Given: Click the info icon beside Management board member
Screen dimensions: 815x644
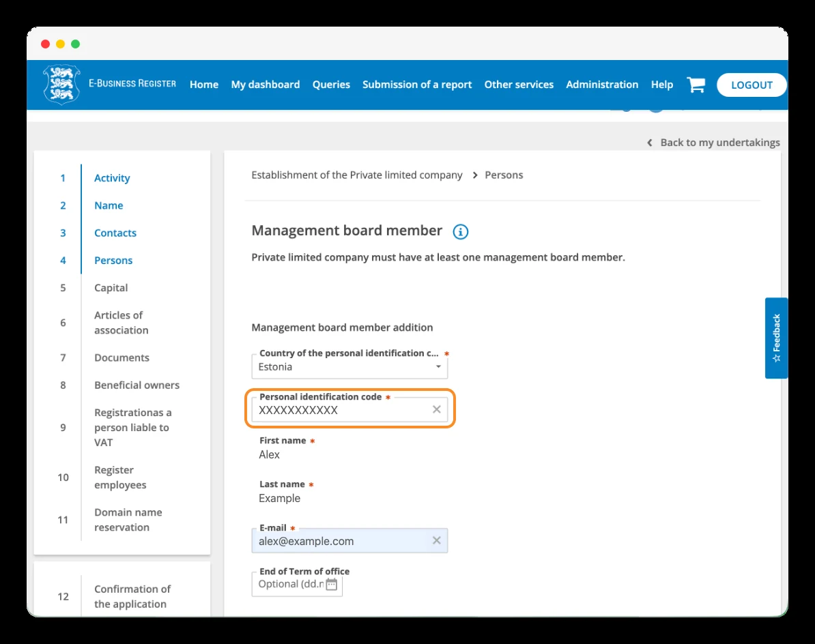Looking at the screenshot, I should 461,232.
